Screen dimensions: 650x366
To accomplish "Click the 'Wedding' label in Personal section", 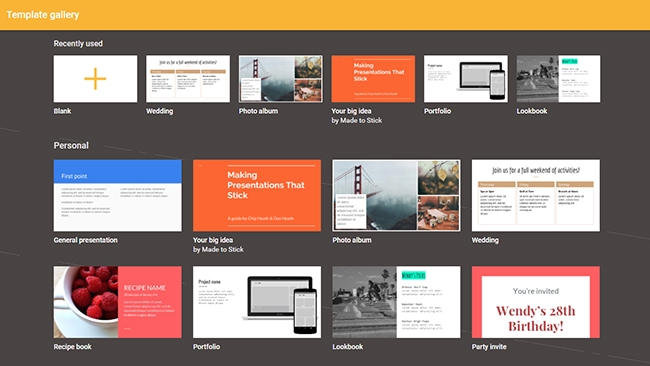I will click(485, 240).
